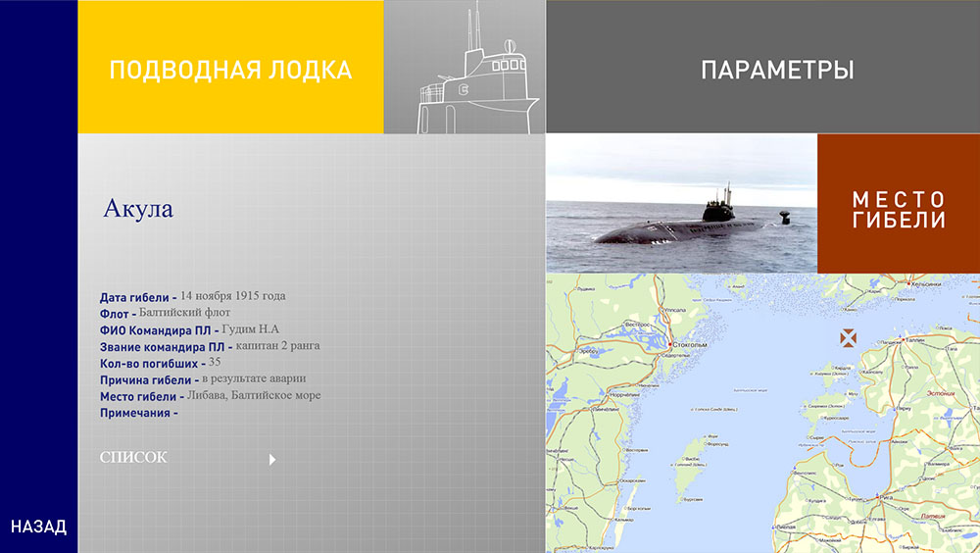Open the ПОДВОДНАЯ ЛОДКА yellow tab

tap(230, 70)
